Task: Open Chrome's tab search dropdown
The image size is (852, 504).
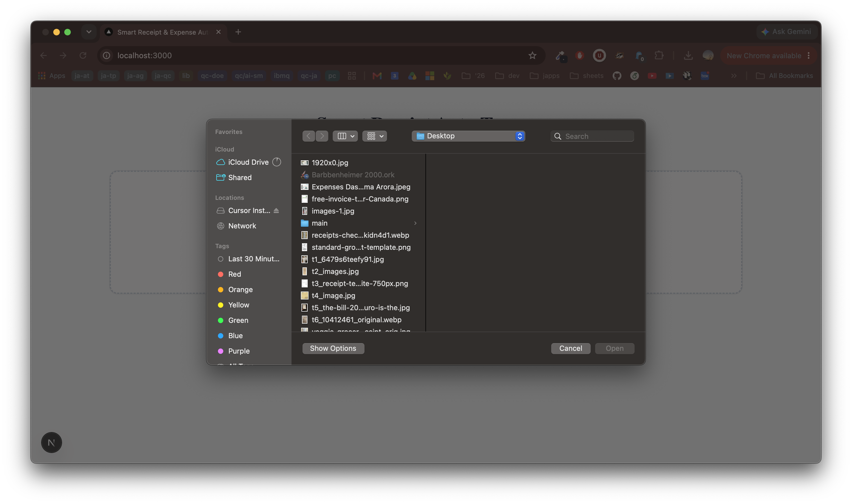Action: tap(89, 32)
